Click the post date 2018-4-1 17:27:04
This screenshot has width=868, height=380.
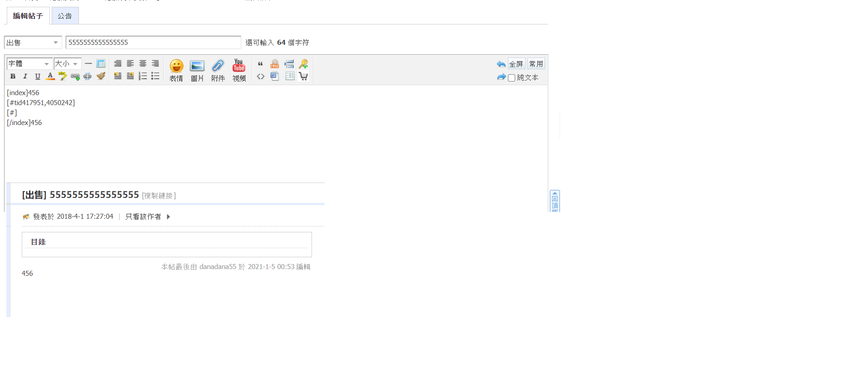[x=85, y=216]
